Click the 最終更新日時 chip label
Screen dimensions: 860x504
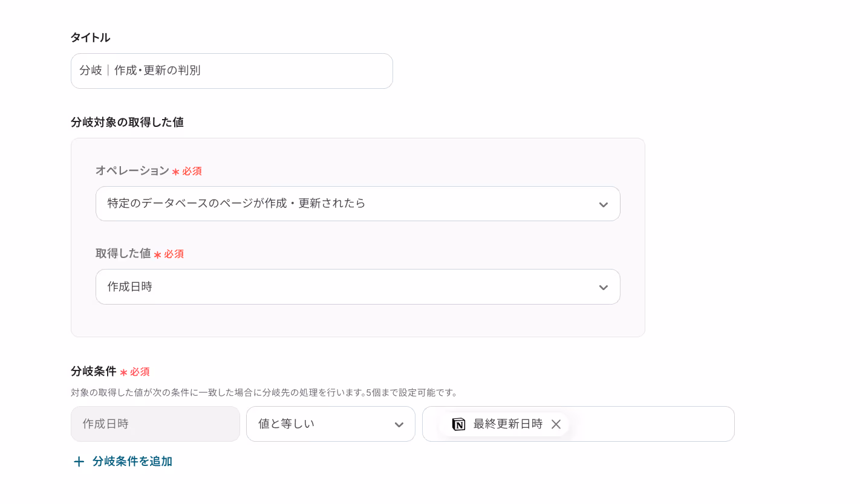point(508,424)
